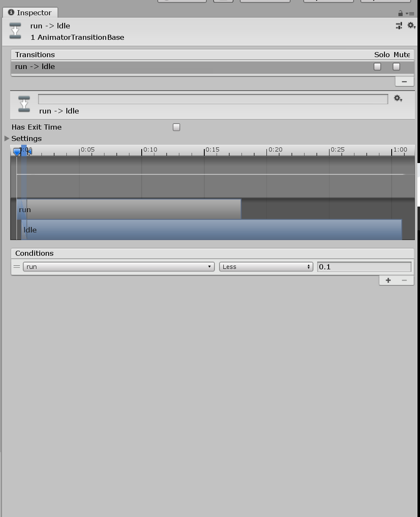Expand the Settings foldout
The image size is (420, 517).
pos(7,138)
